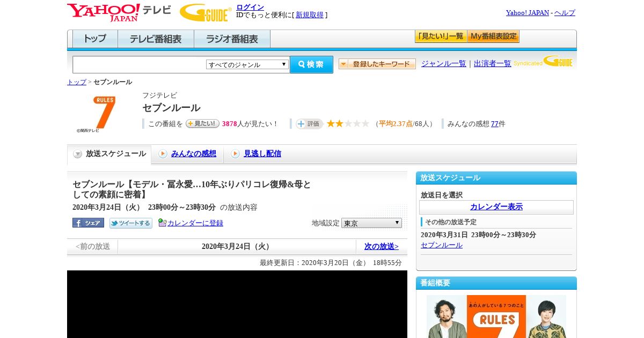Click the トップ breadcrumb link
This screenshot has height=338, width=644.
coord(77,82)
